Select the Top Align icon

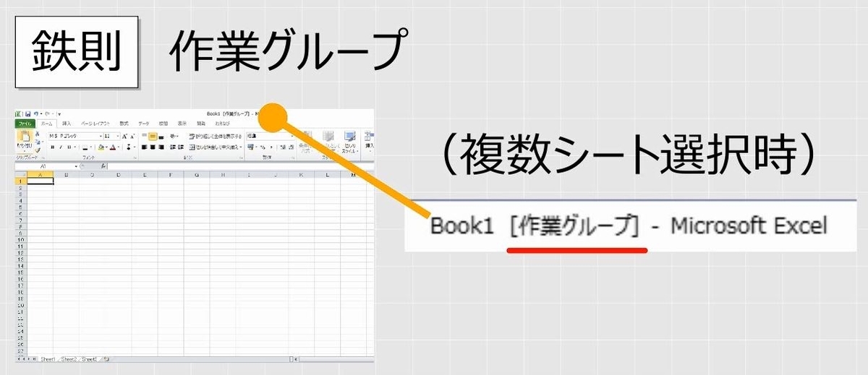(x=144, y=135)
